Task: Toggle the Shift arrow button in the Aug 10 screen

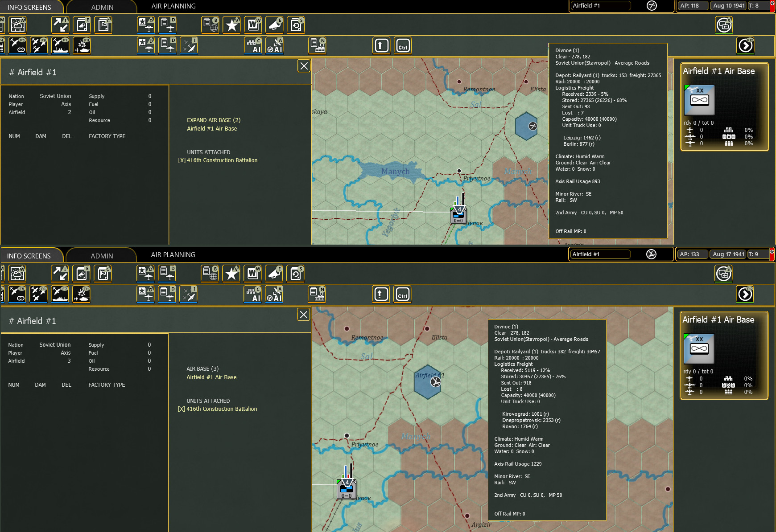Action: (382, 45)
